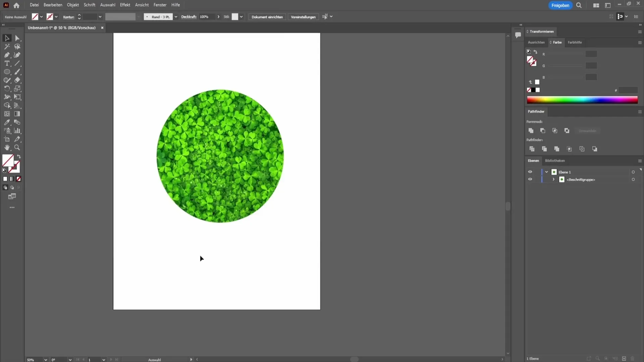644x362 pixels.
Task: Select the Pen tool
Action: [x=7, y=55]
